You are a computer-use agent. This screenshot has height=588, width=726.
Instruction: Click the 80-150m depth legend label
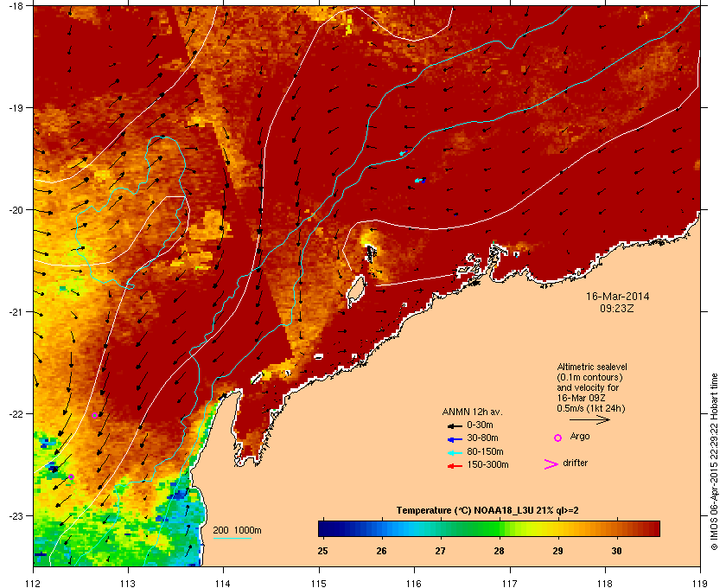coord(485,451)
